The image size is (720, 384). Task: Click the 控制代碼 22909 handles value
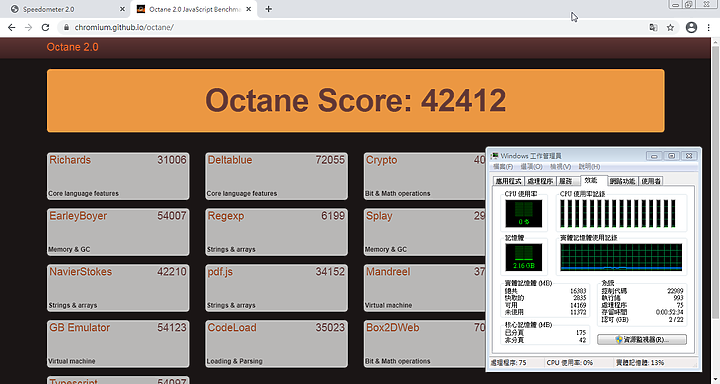tap(675, 291)
